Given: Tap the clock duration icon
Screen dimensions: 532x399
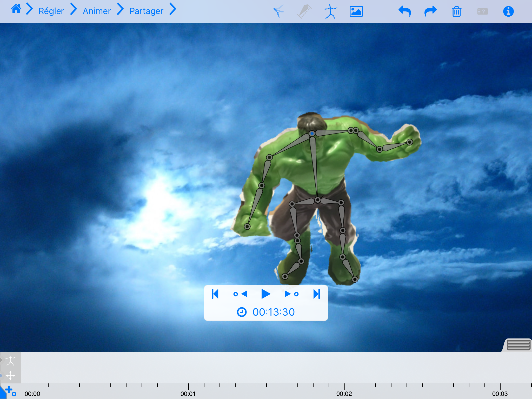Looking at the screenshot, I should (x=242, y=312).
